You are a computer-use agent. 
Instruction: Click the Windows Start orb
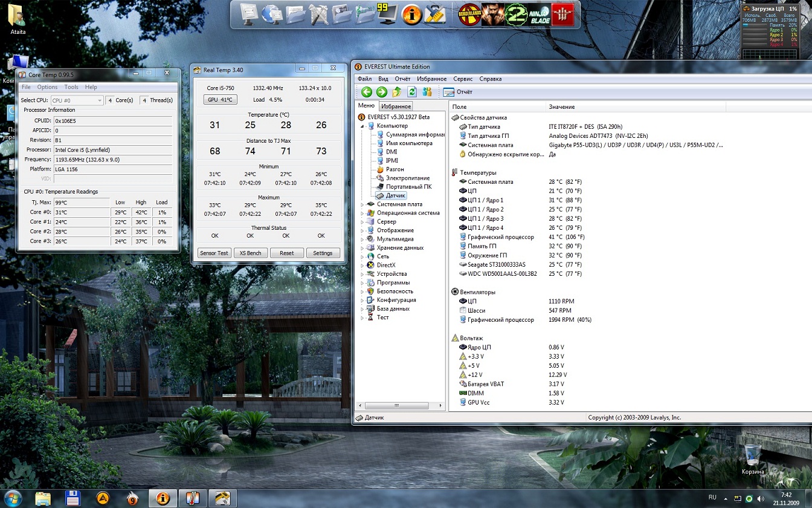click(x=13, y=498)
